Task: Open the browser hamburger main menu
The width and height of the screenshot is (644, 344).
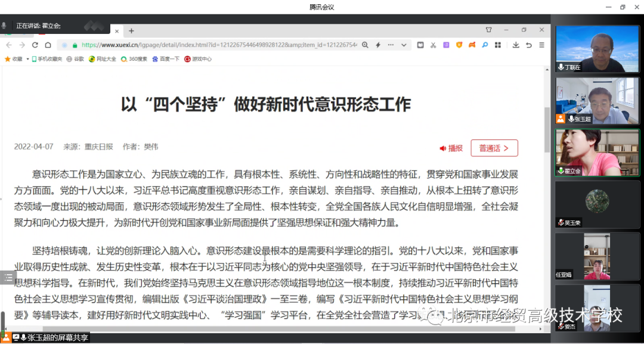Action: click(x=541, y=45)
